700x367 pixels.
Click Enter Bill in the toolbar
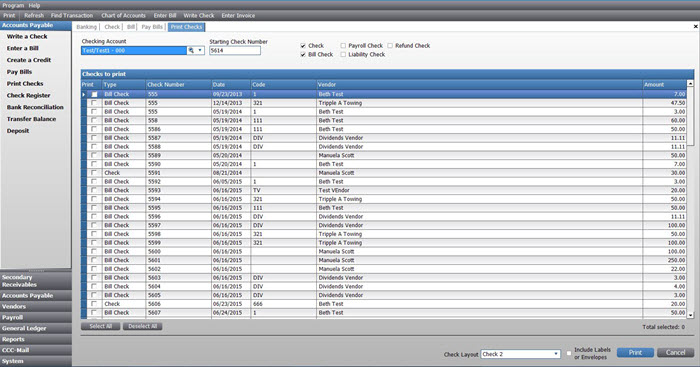pos(165,15)
